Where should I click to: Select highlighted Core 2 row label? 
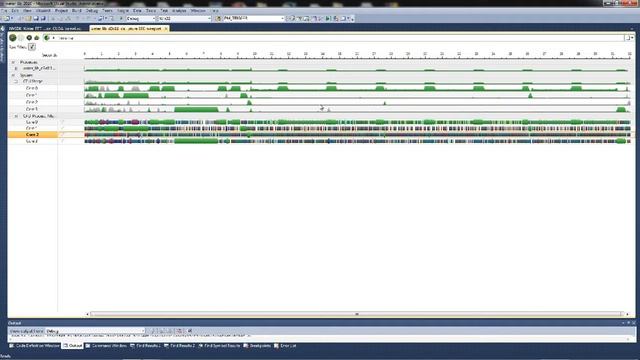pyautogui.click(x=32, y=134)
